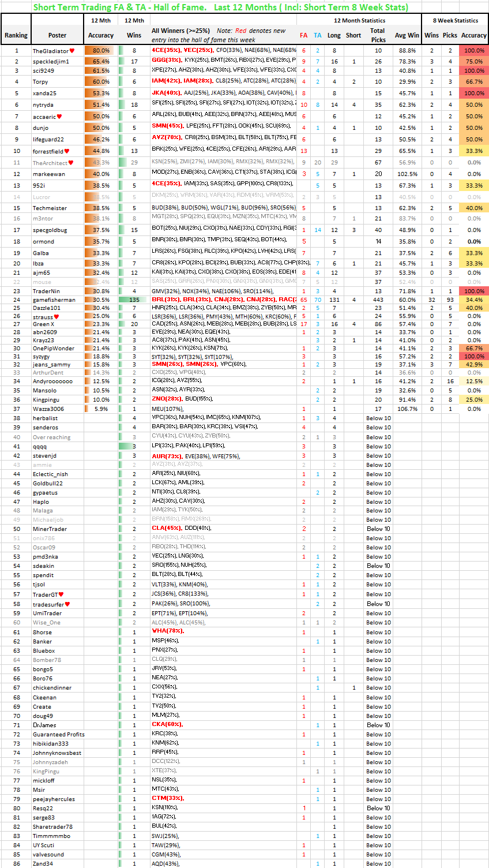Click poster name 'Sharetrader78'
This screenshot has width=489, height=868.
(52, 827)
